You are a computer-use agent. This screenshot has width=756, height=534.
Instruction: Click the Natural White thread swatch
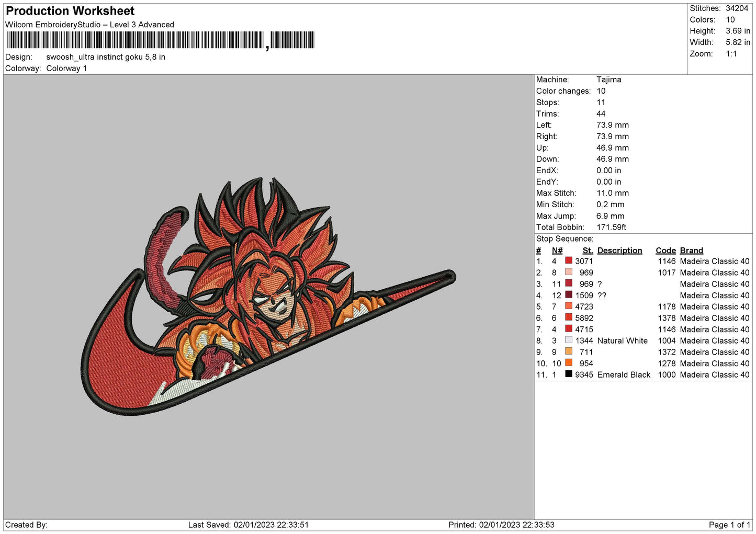[x=568, y=340]
